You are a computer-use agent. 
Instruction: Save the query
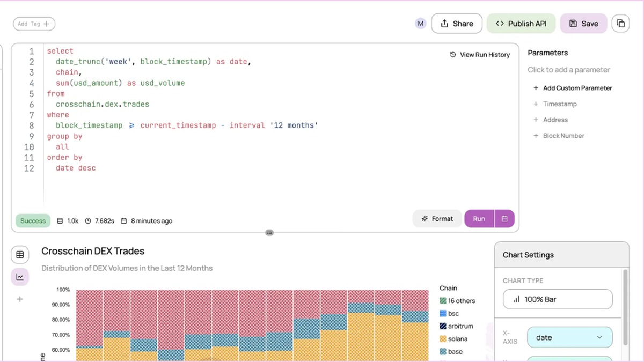pos(584,24)
